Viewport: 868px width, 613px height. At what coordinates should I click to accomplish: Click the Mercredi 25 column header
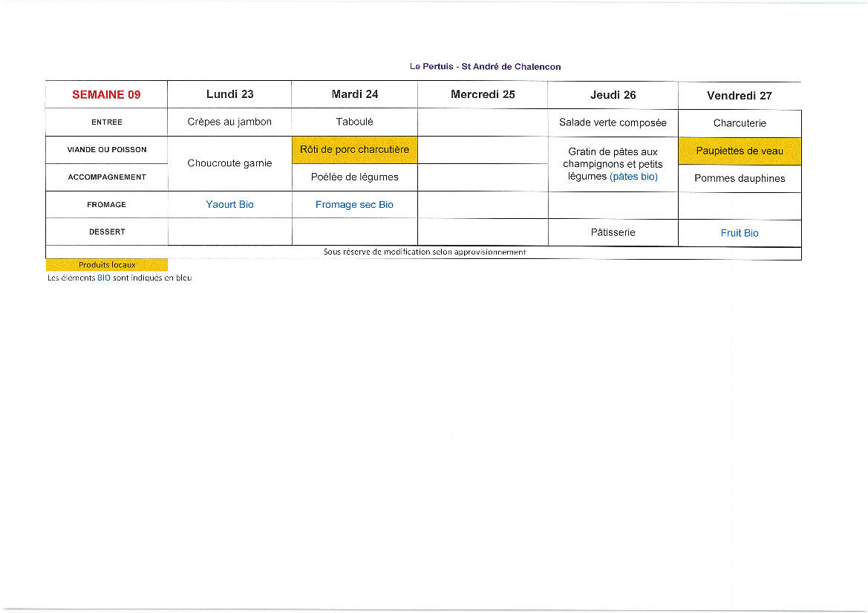click(x=483, y=94)
